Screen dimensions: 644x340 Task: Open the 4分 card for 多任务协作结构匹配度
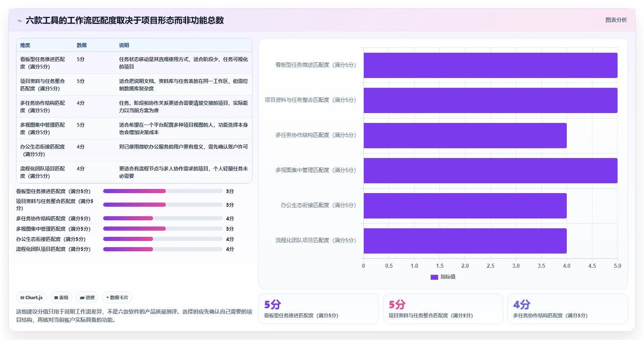[568, 309]
